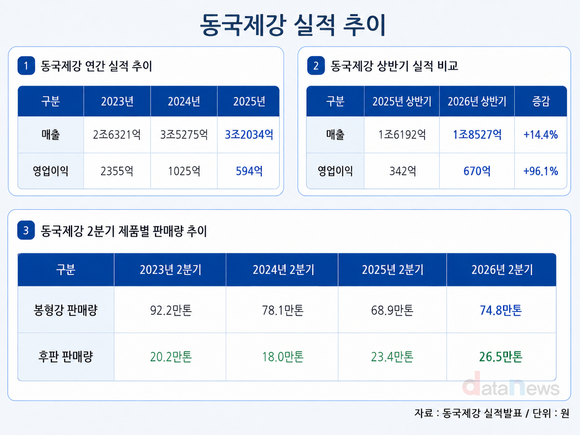The height and width of the screenshot is (435, 580).
Task: Click the cell '1조6192억'
Action: (402, 135)
